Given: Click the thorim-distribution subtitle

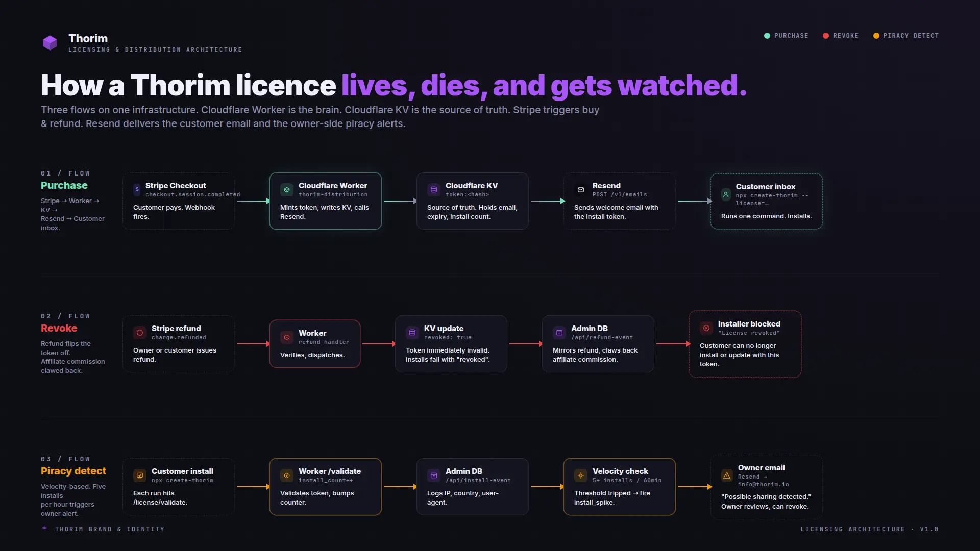Looking at the screenshot, I should [333, 195].
